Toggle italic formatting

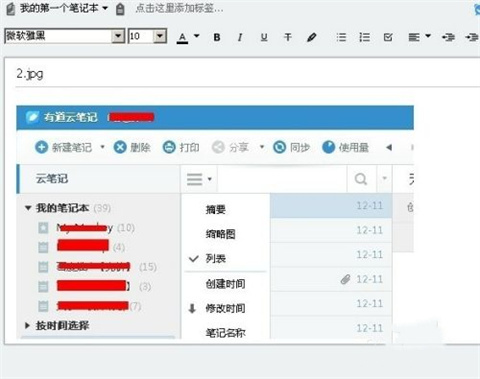coord(240,37)
